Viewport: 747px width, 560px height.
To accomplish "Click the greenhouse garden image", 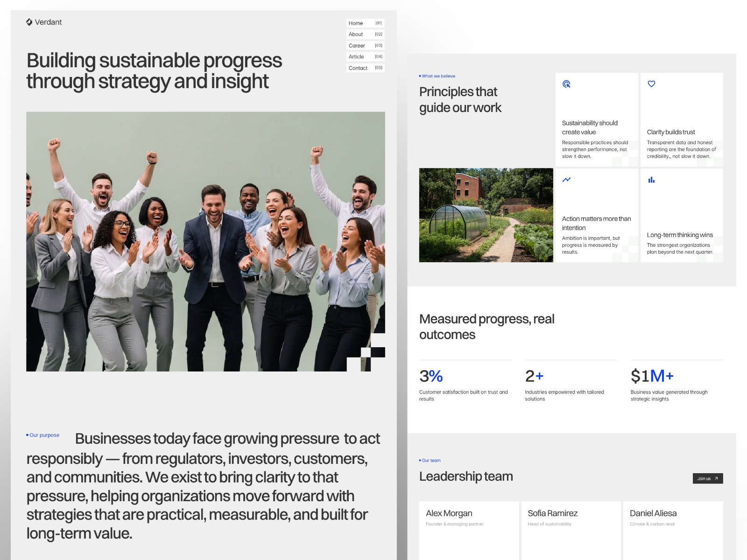I will (x=486, y=215).
